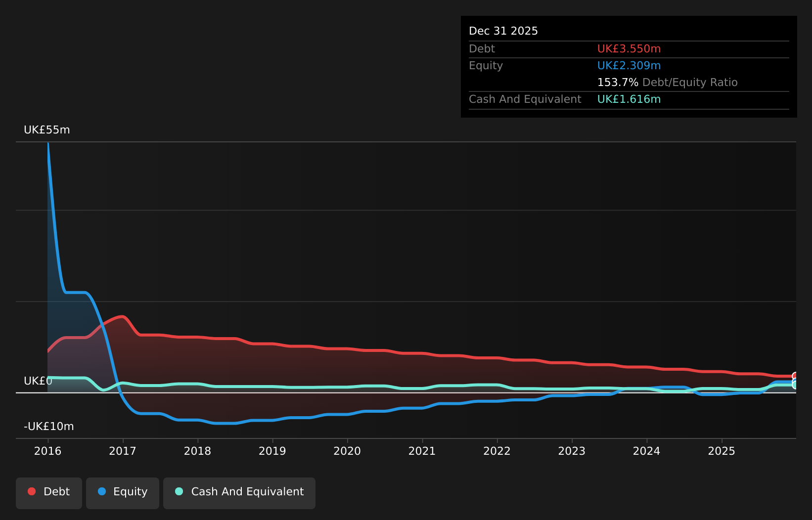This screenshot has width=812, height=520.
Task: Click the 153.7% Debt/Equity Ratio text
Action: (668, 83)
